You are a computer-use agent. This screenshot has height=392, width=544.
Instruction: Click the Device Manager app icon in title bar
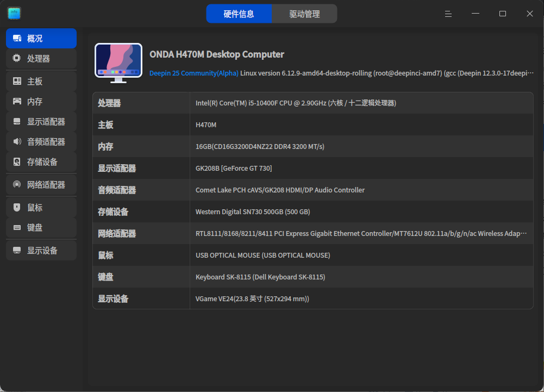pos(14,13)
